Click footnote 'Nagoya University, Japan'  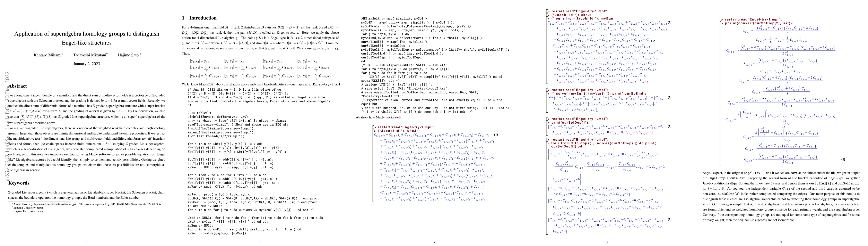[x=28, y=211]
